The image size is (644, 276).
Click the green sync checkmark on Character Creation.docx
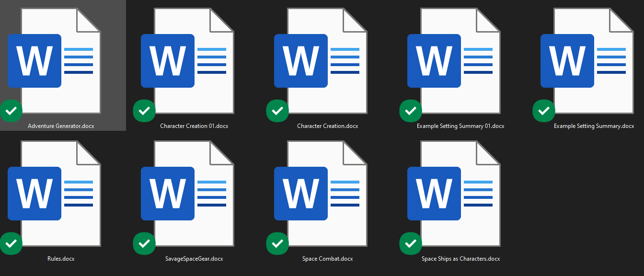click(277, 111)
